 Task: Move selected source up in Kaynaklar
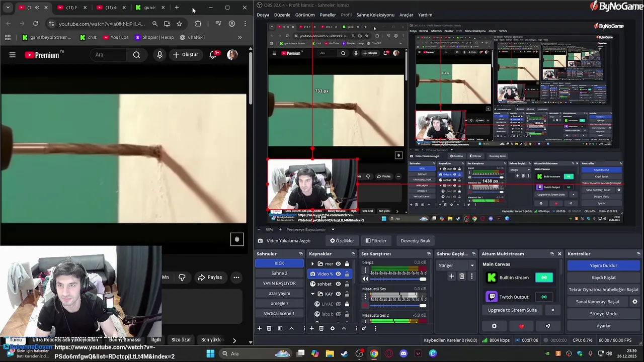click(x=344, y=328)
